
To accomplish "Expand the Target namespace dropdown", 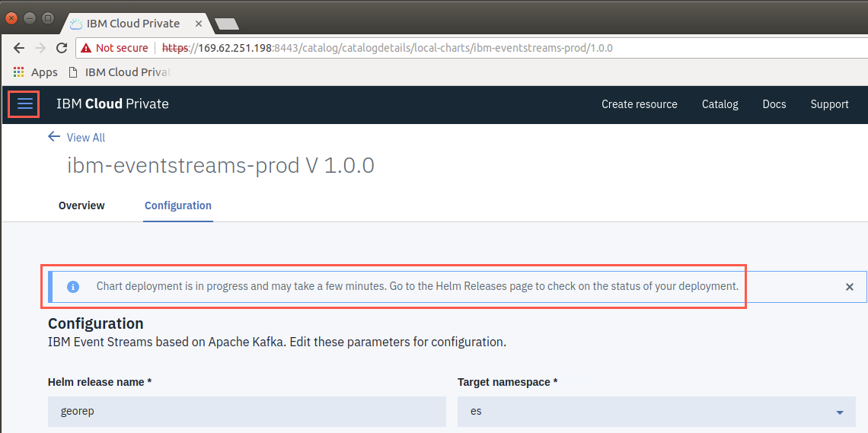I will 656,412.
